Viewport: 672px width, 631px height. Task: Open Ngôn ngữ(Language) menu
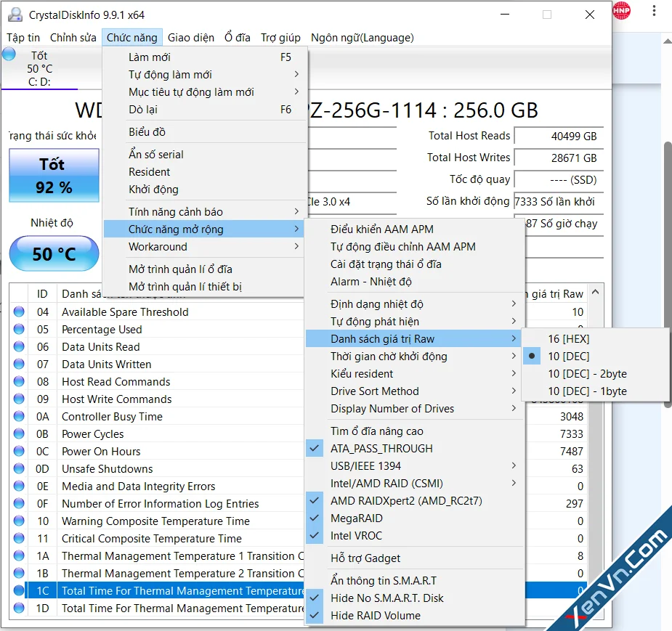pos(362,38)
